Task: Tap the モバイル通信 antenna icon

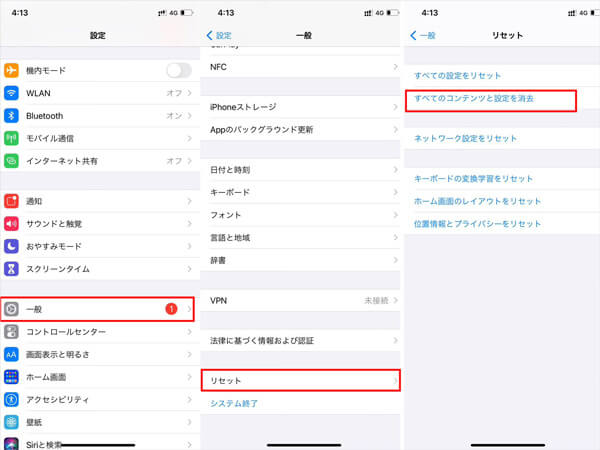Action: (x=11, y=138)
